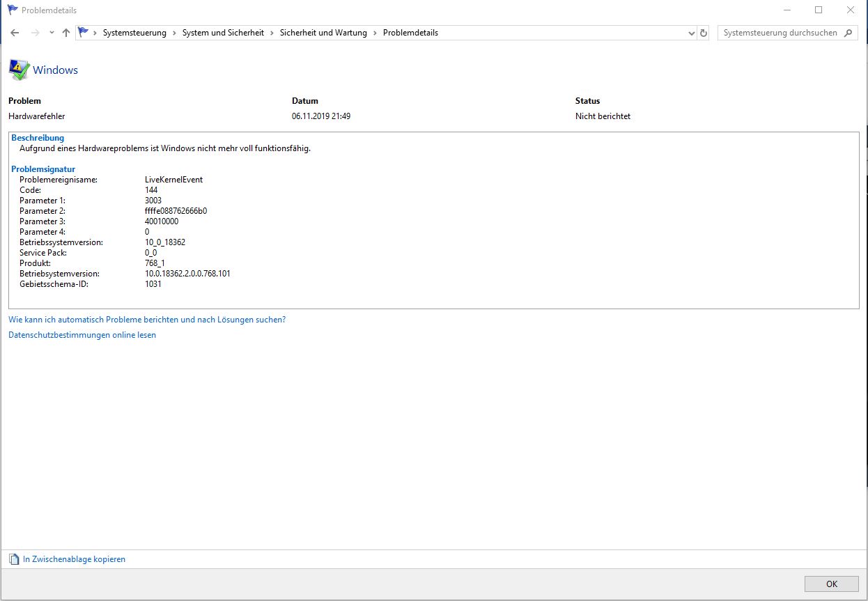Click the Windows heading text
The height and width of the screenshot is (601, 868).
55,70
